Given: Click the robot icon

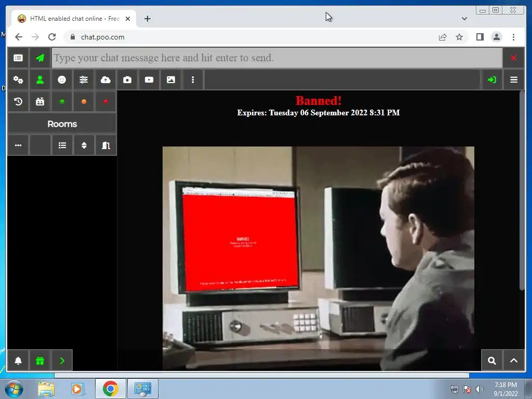Looking at the screenshot, I should tap(40, 101).
